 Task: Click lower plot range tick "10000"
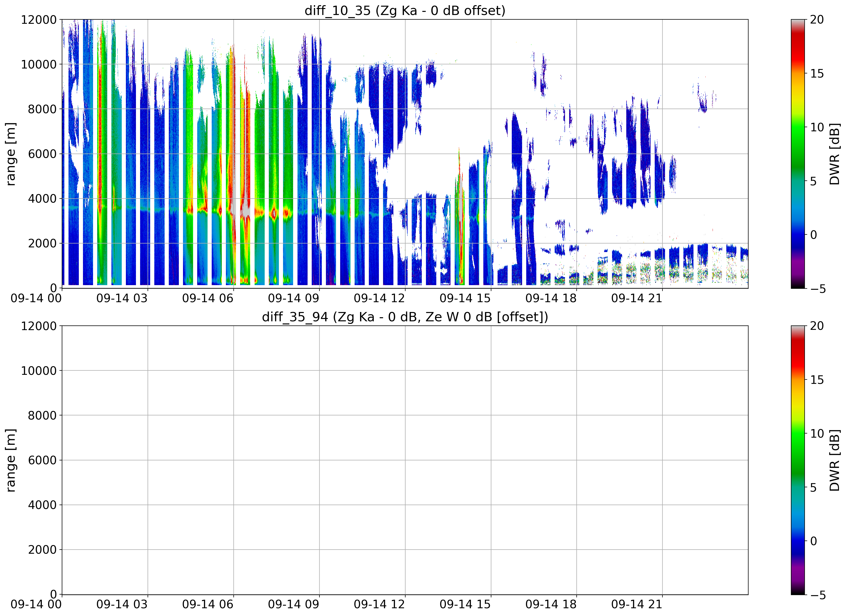(x=39, y=371)
